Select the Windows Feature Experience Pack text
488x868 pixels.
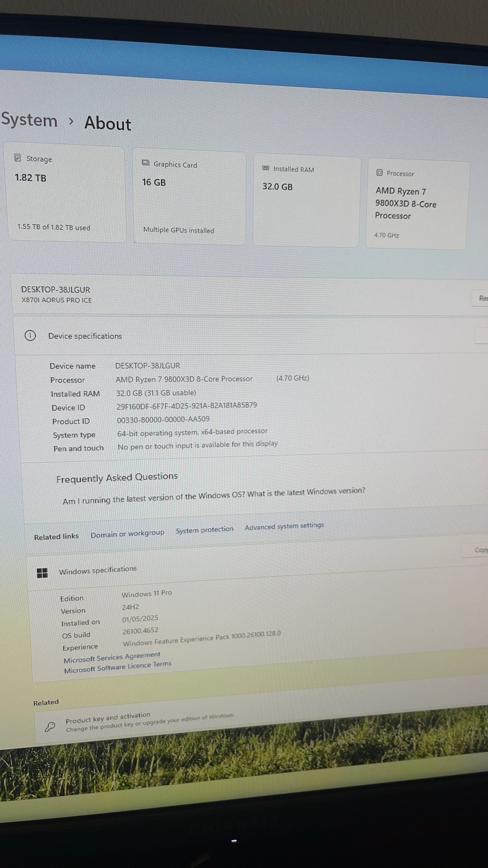click(x=202, y=638)
